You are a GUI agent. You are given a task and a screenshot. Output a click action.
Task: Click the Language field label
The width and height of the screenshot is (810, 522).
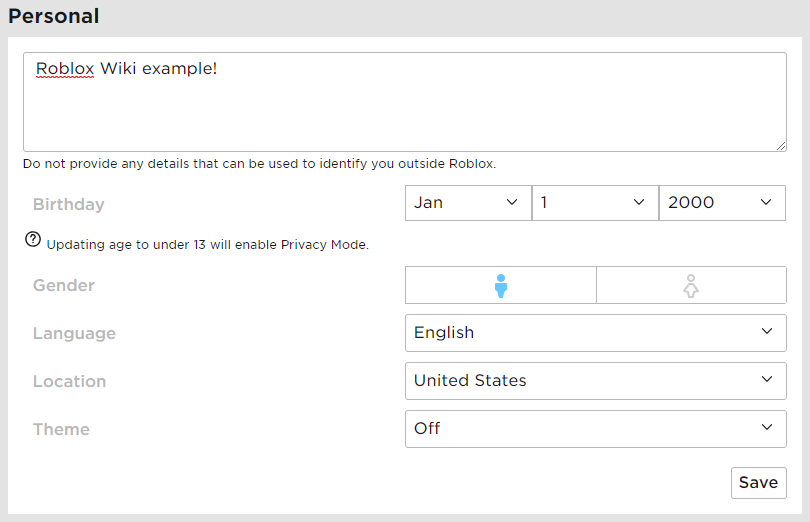pos(74,334)
